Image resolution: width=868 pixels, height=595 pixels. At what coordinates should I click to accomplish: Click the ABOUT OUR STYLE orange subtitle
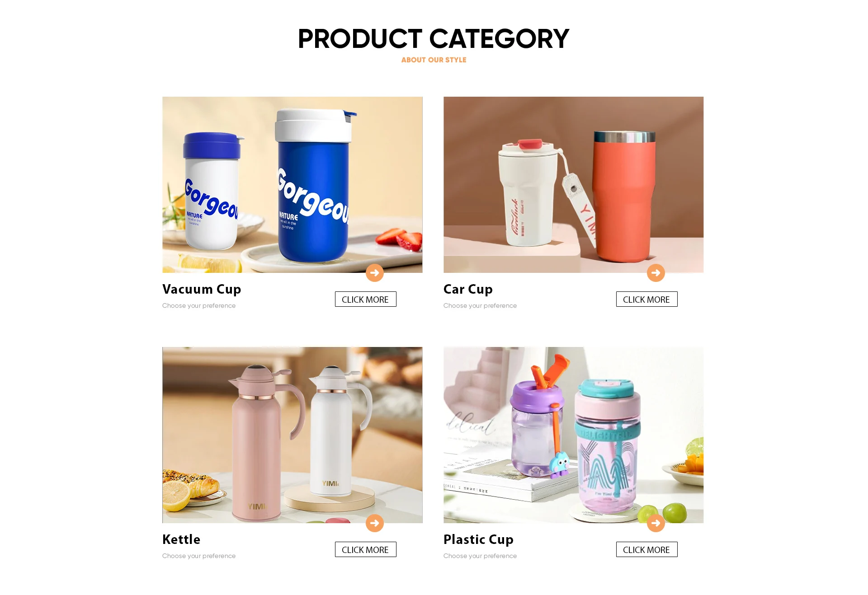pos(434,60)
